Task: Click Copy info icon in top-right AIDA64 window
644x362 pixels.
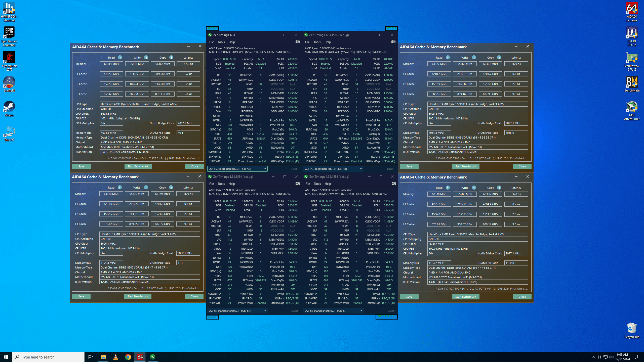Action: [x=499, y=57]
